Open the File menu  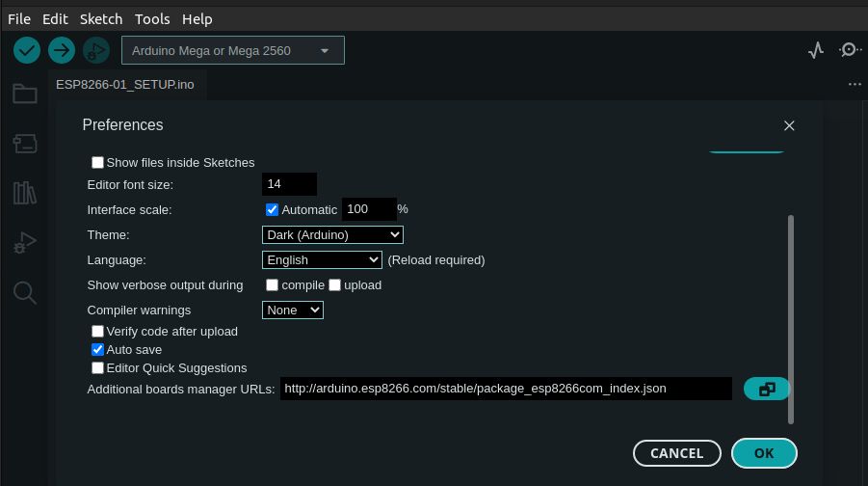tap(19, 19)
